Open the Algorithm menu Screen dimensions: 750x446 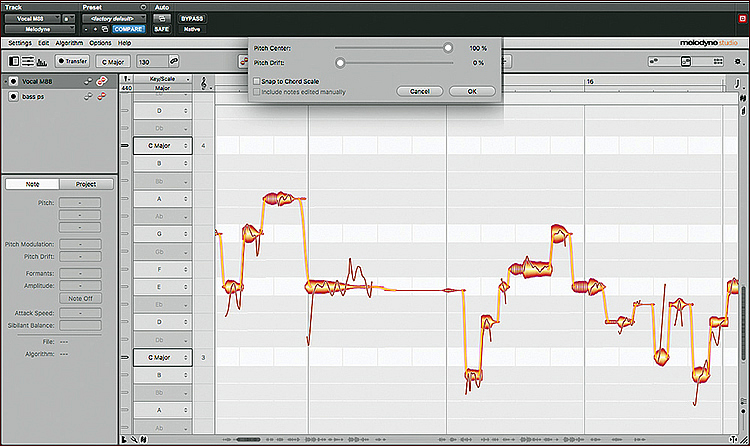coord(69,43)
